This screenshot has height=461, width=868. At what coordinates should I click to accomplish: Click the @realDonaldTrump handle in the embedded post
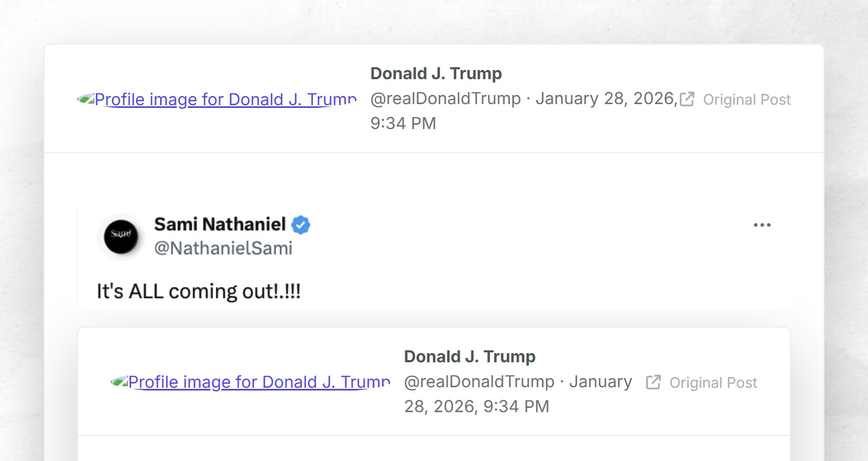coord(479,382)
